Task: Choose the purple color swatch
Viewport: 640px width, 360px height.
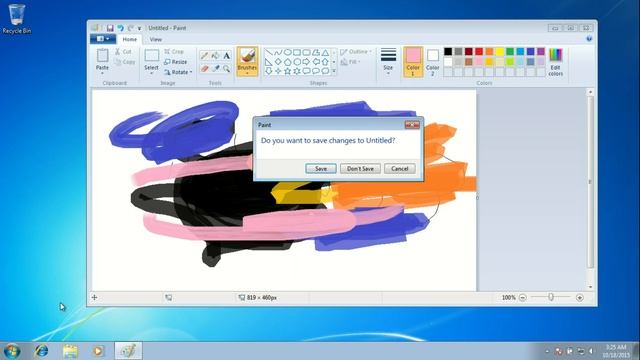Action: pos(541,51)
